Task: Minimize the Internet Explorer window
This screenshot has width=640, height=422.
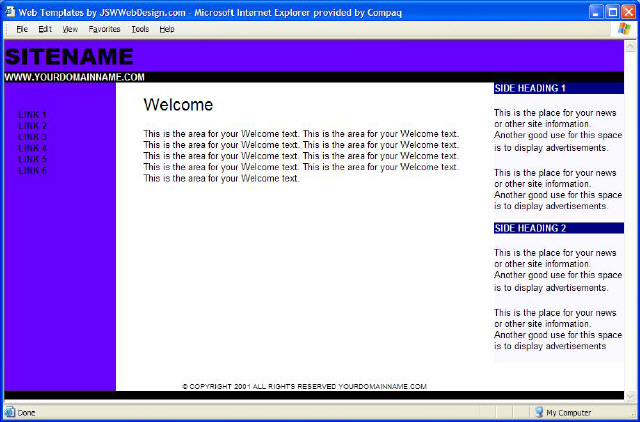Action: (x=596, y=12)
